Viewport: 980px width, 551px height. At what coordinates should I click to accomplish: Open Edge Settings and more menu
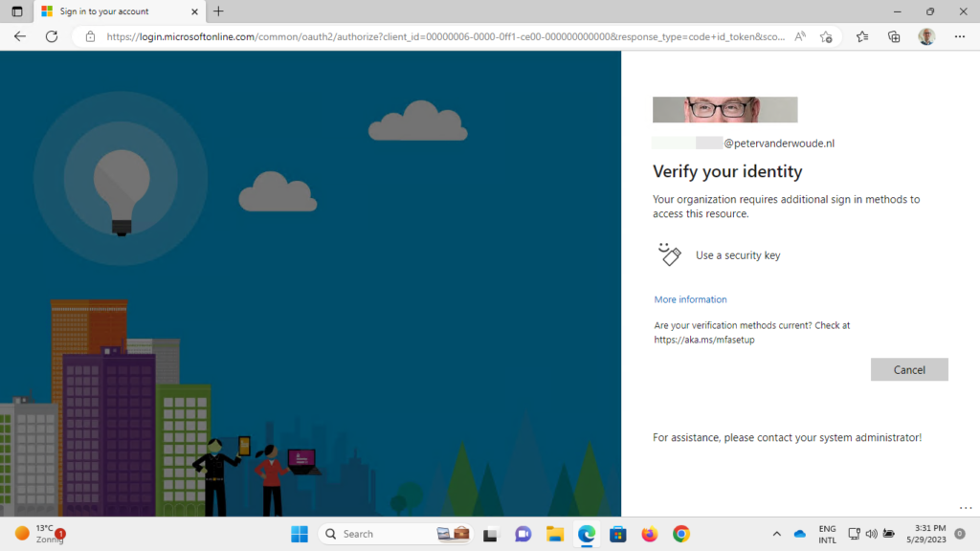960,36
